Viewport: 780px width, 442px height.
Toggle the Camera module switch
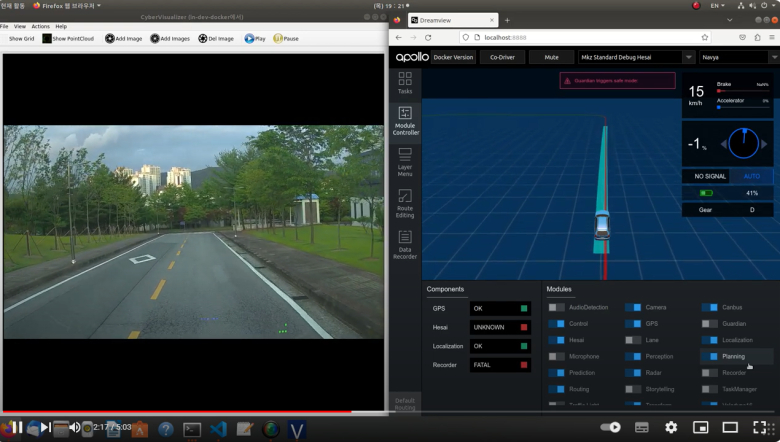(x=633, y=307)
